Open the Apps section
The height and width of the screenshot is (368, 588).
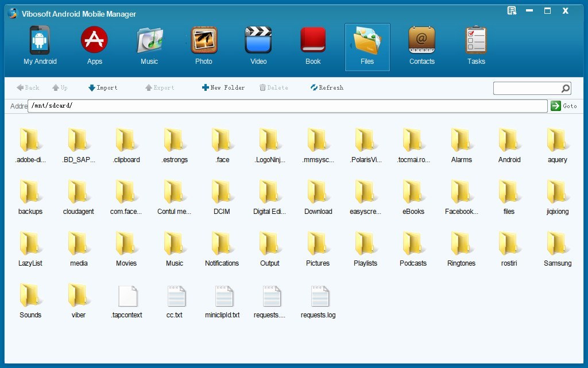coord(94,46)
